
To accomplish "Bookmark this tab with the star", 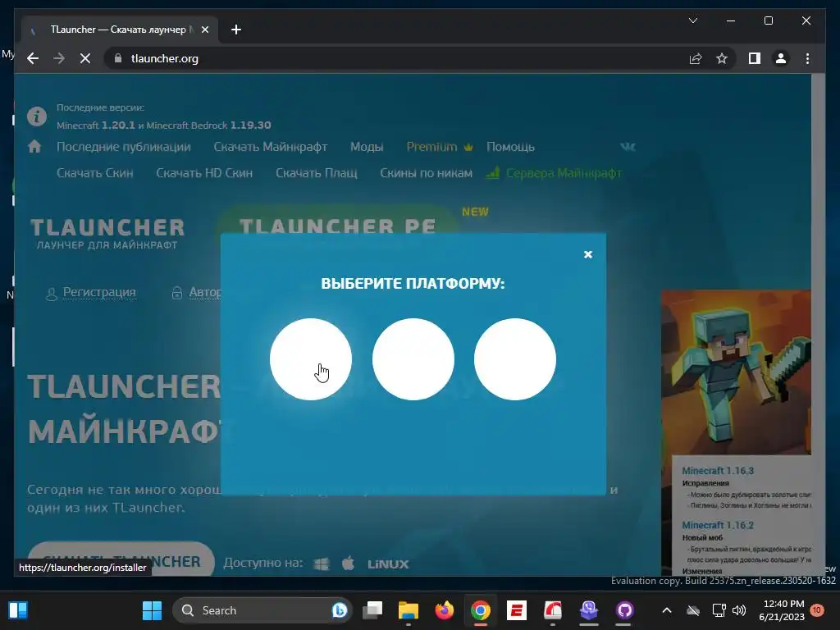I will click(x=722, y=58).
